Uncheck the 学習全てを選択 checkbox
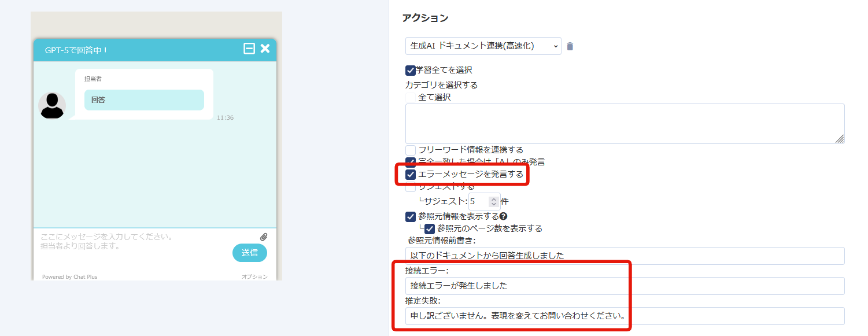This screenshot has height=336, width=868. [x=411, y=71]
